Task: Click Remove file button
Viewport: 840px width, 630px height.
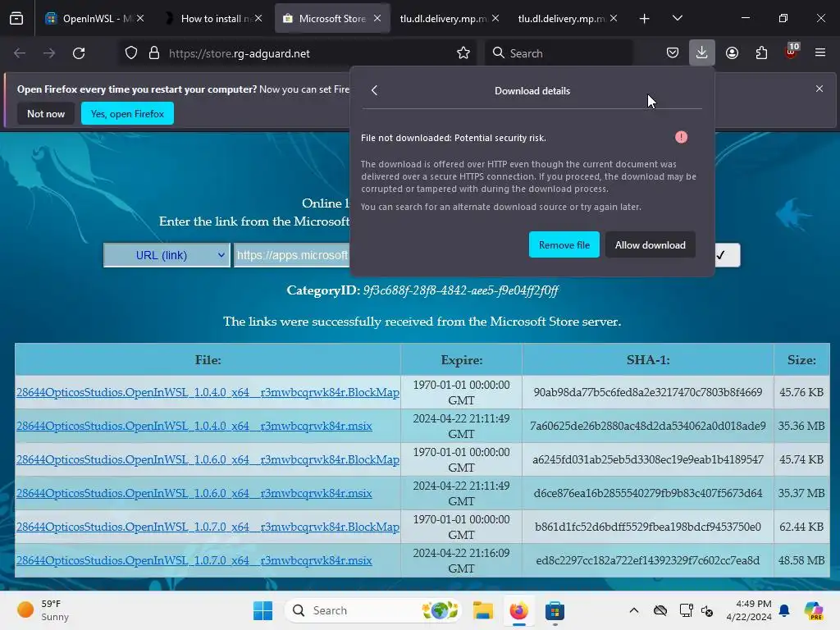Action: pyautogui.click(x=564, y=244)
